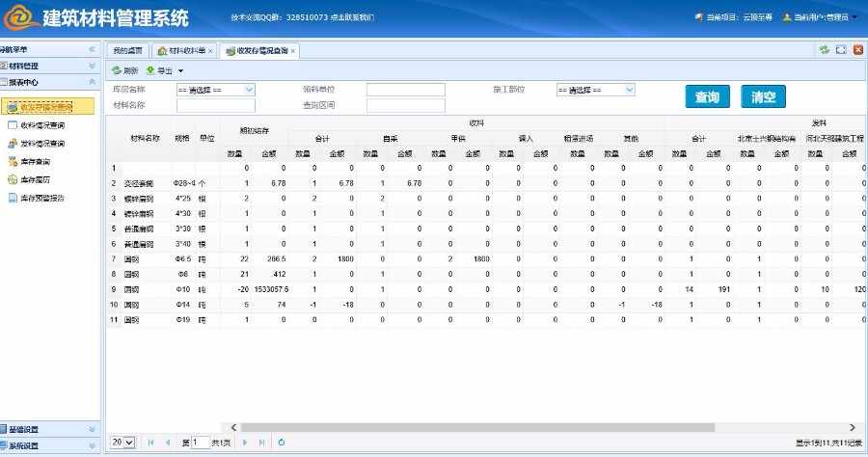Click the 查询 search button

708,96
